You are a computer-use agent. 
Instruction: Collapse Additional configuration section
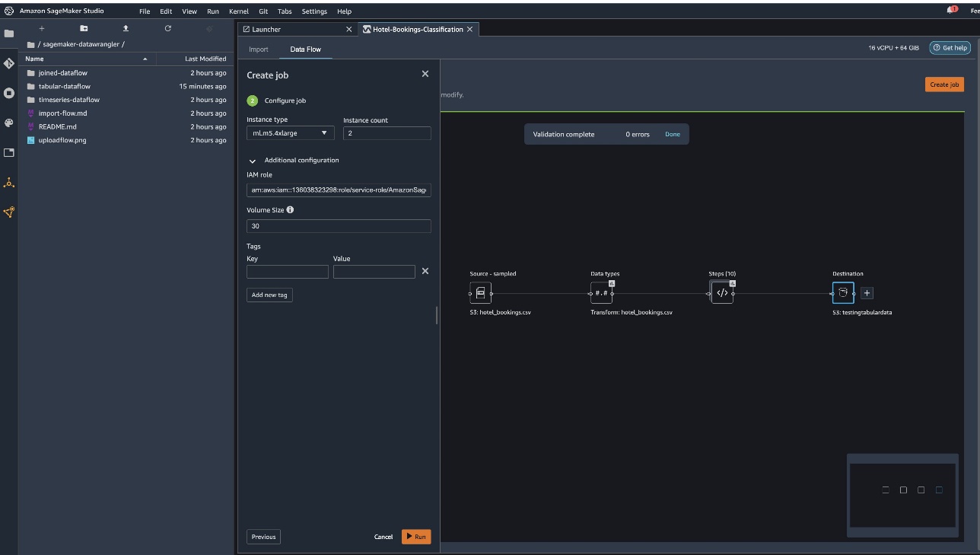coord(253,161)
